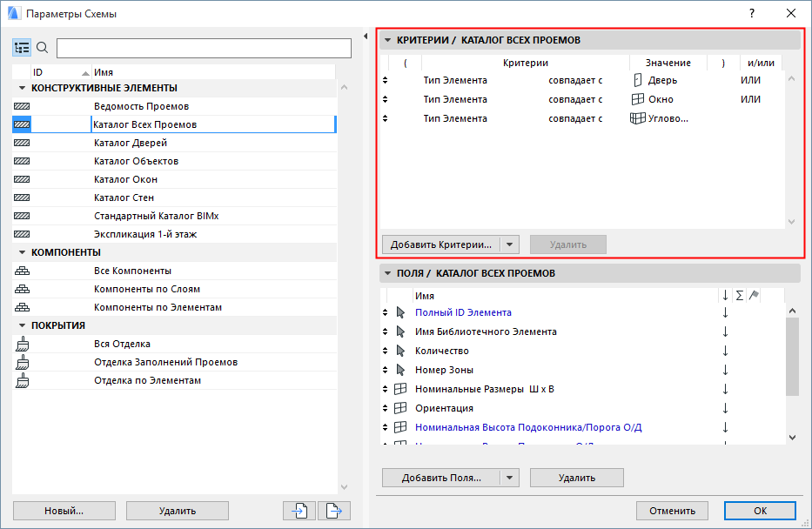Click the icon of Каталог Стен scheme

[22, 198]
